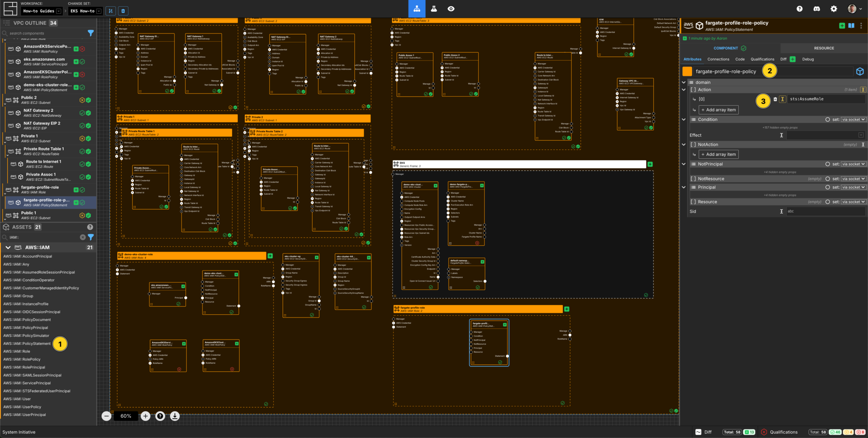
Task: Toggle the NotResource set radio circle
Action: coord(827,179)
